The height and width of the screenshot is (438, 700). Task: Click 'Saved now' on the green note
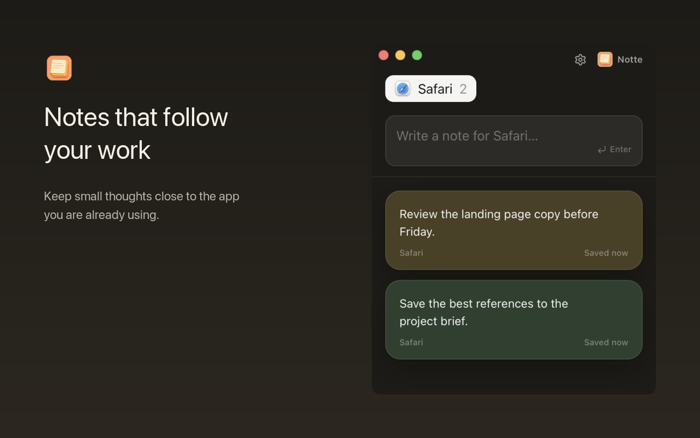(606, 342)
